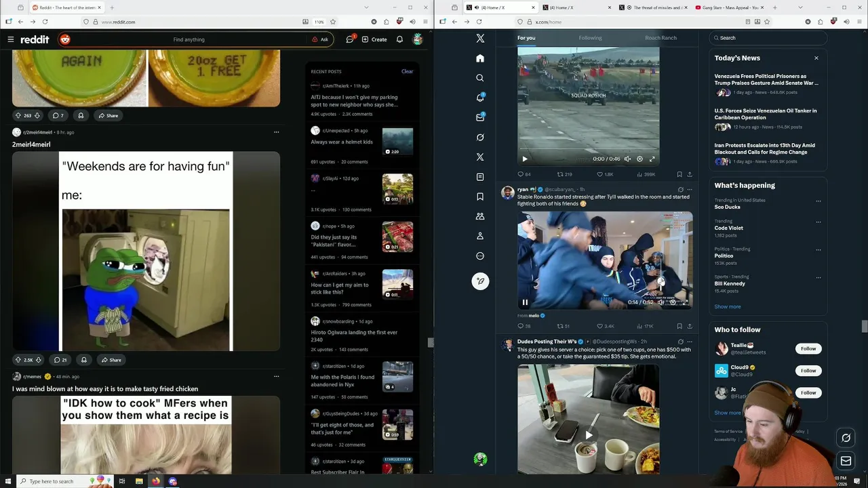Open Windows Start menu
This screenshot has height=488, width=868.
pos(7,481)
